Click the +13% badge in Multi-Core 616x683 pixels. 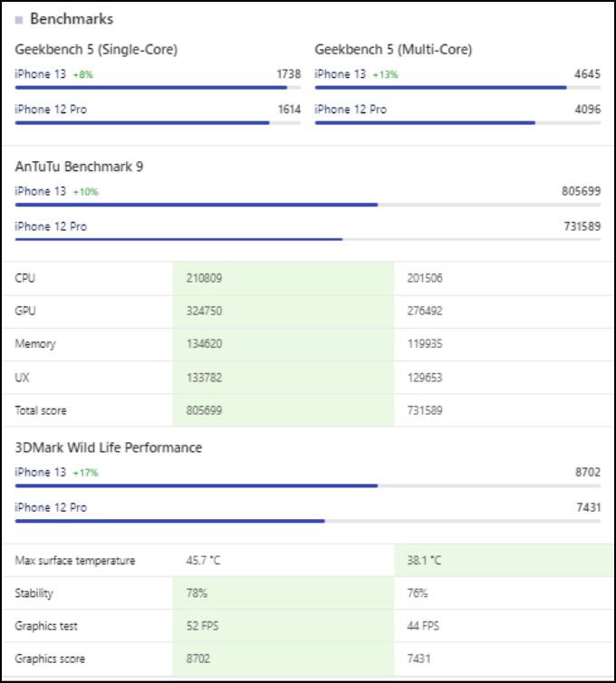tap(386, 75)
